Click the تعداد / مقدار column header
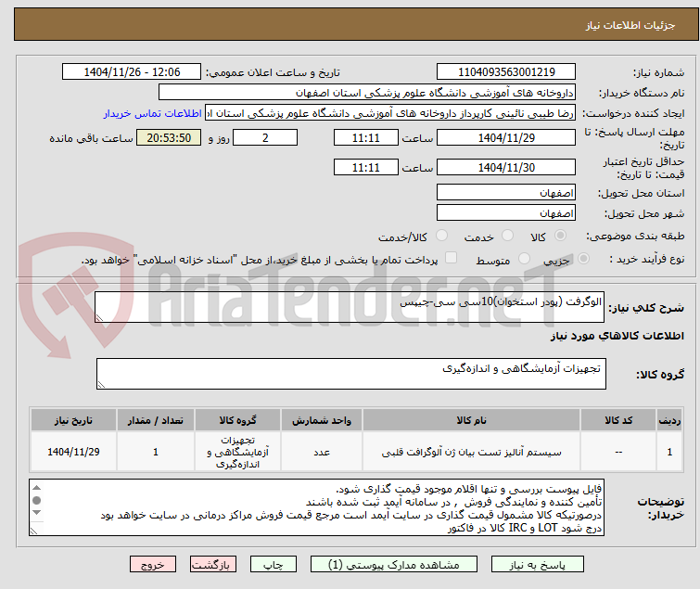Viewport: 700px width, 589px height. click(156, 420)
